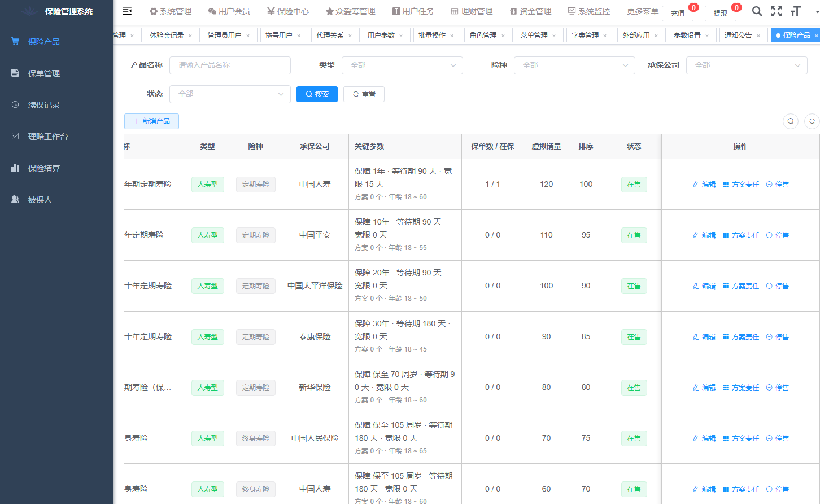
Task: Expand the 险种 dropdown filter
Action: (x=574, y=65)
